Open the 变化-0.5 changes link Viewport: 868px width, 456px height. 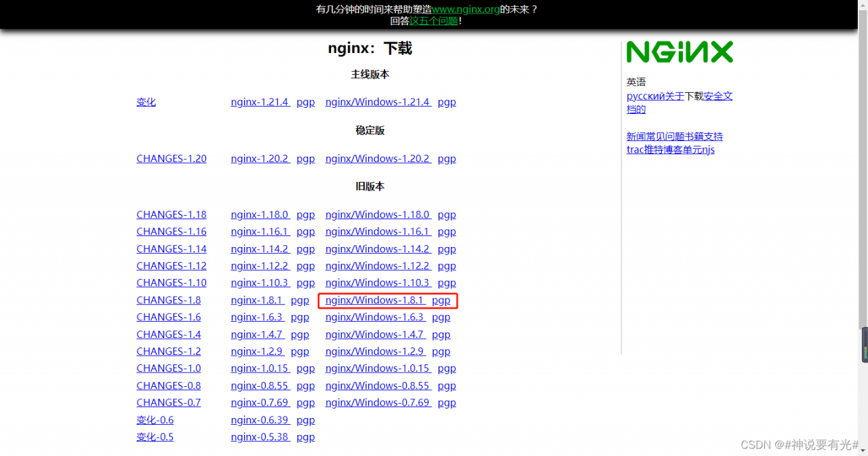point(155,437)
